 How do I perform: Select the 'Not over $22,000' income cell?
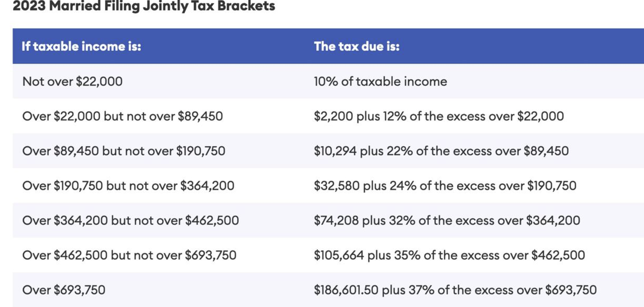click(72, 81)
